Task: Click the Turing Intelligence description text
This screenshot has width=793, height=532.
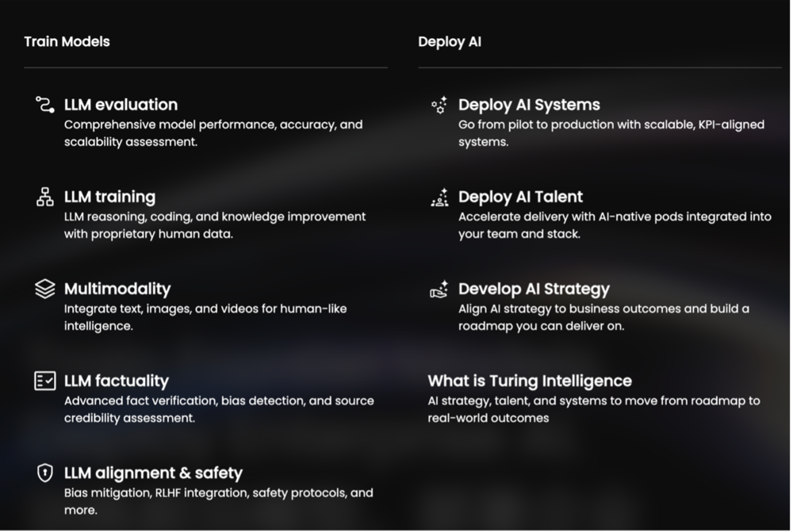Action: 593,409
